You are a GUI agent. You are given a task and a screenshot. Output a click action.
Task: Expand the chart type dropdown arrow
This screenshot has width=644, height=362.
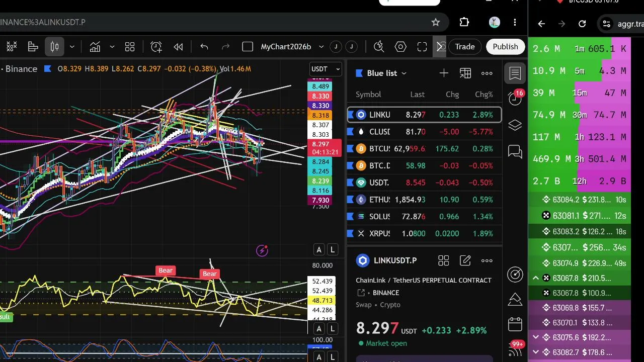click(x=72, y=47)
